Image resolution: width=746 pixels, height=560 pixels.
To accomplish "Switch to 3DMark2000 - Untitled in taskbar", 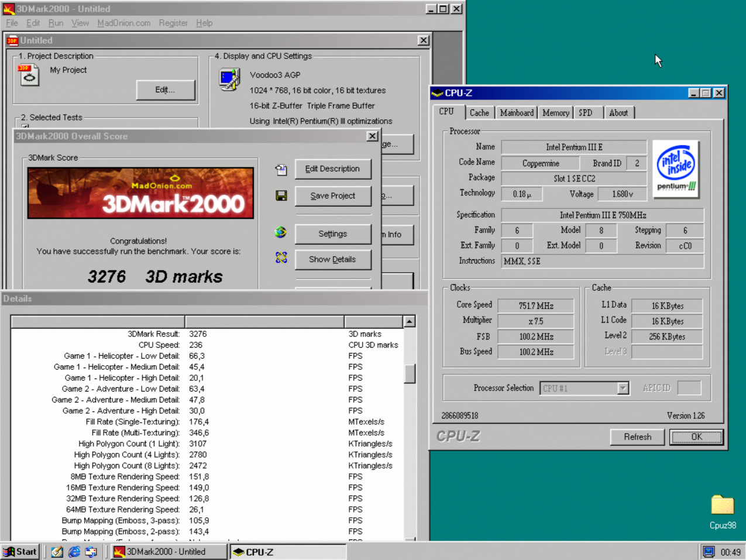I will 169,552.
